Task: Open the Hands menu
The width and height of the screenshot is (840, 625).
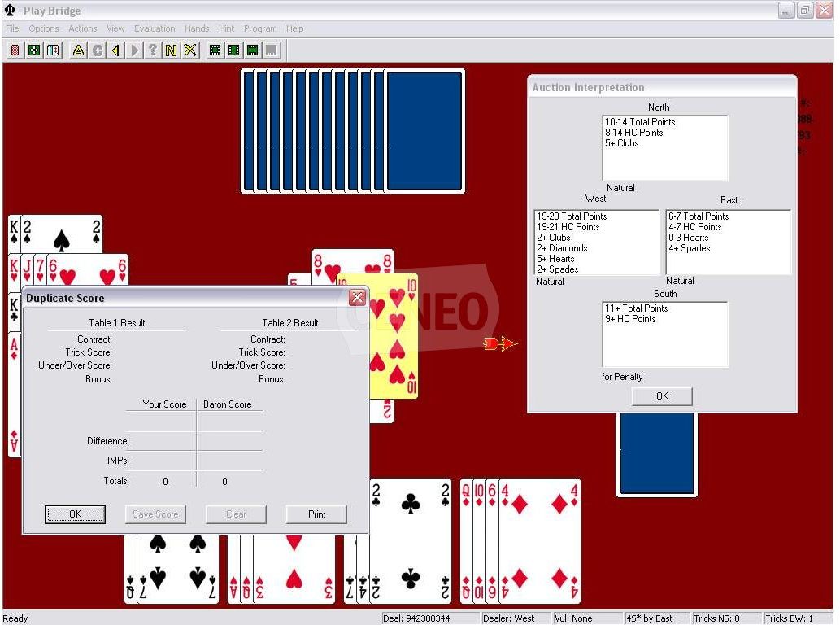Action: (197, 28)
